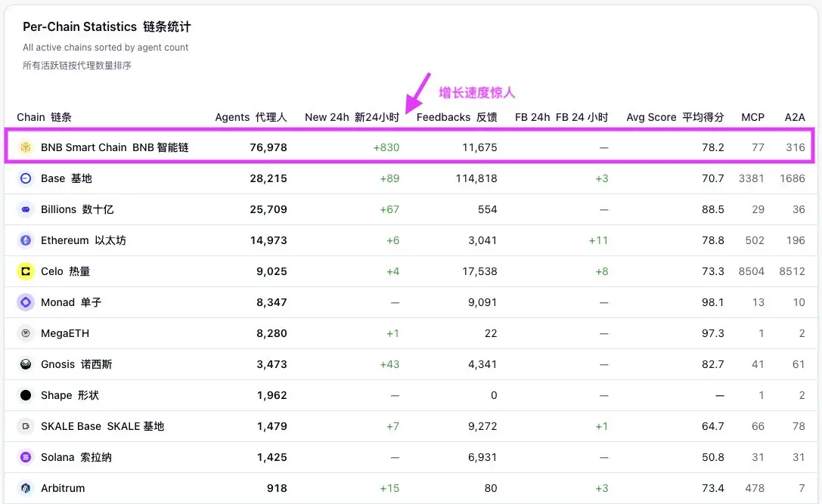Open the BNB Smart Chain row name
Screen dimensions: 822x504
(115, 148)
